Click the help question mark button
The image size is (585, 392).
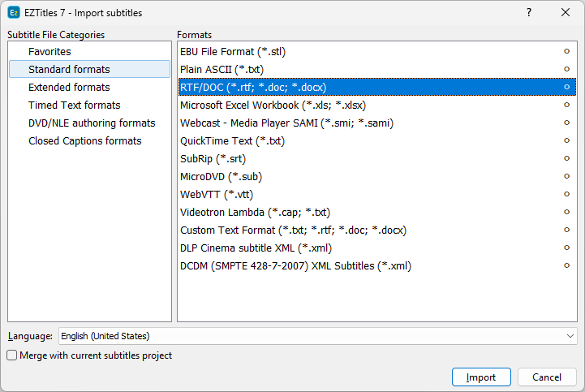tap(528, 12)
